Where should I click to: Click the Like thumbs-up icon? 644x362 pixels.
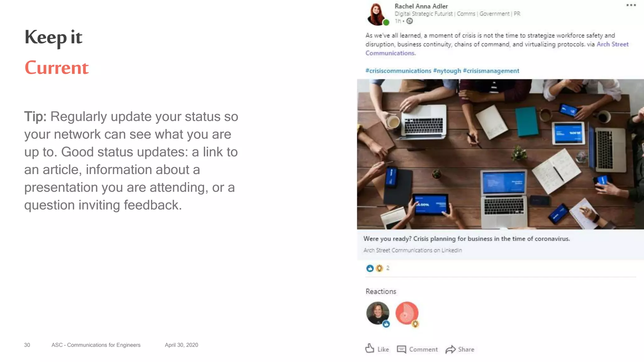370,348
